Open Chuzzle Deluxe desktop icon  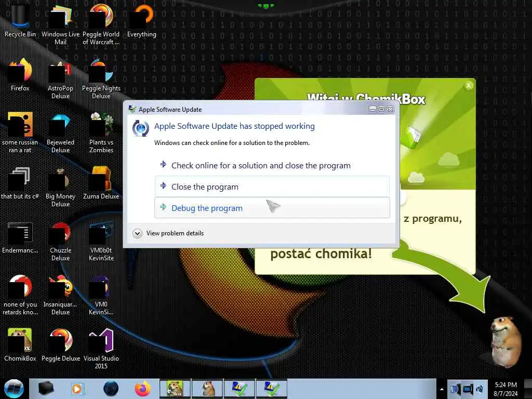pos(60,241)
